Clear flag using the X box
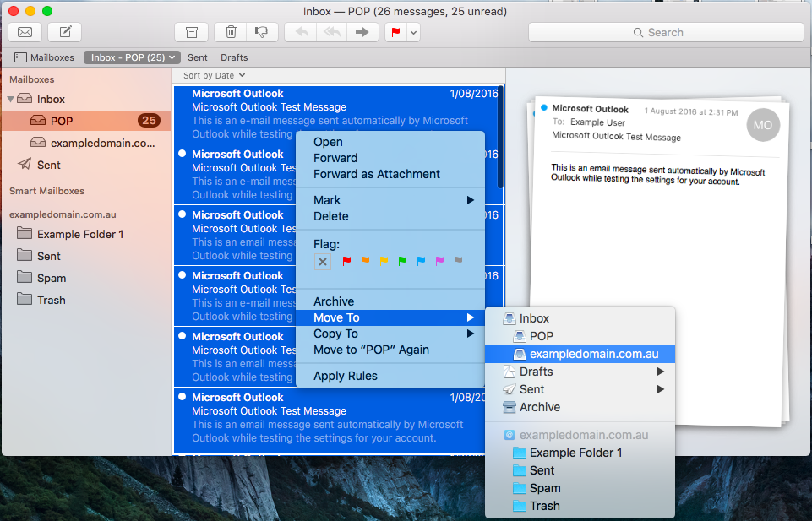The image size is (812, 521). [x=323, y=262]
